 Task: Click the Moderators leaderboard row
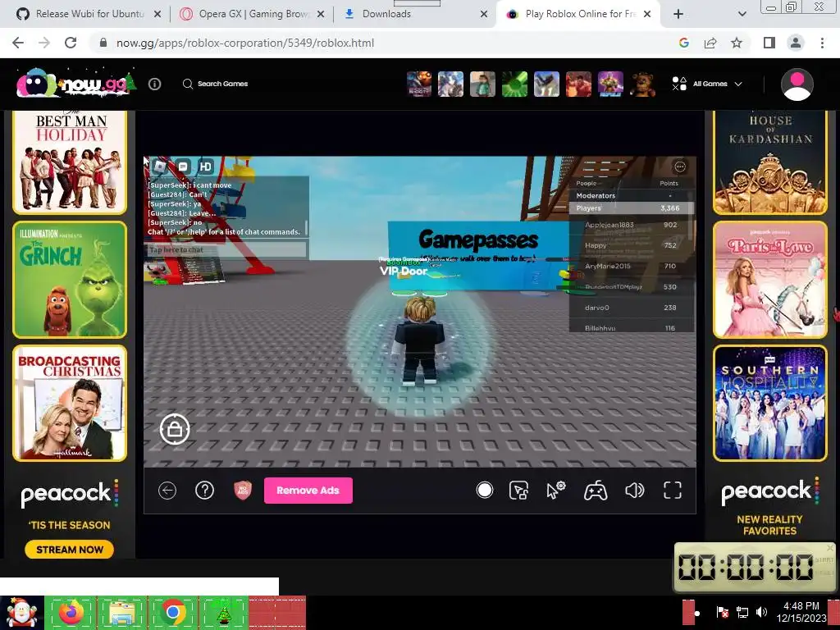(x=632, y=195)
